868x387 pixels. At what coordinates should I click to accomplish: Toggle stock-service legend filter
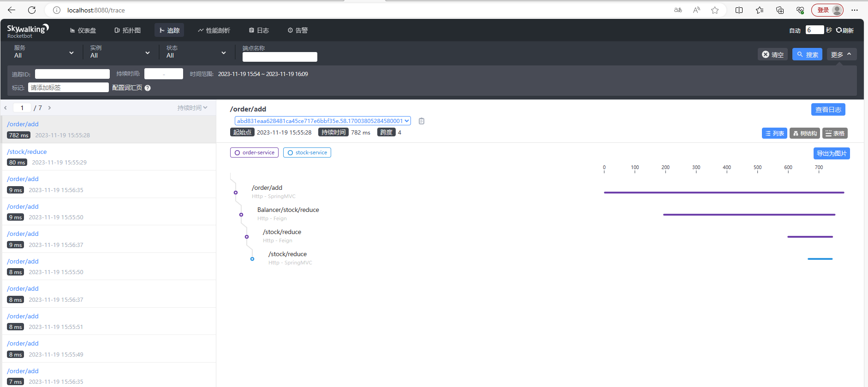(x=307, y=152)
